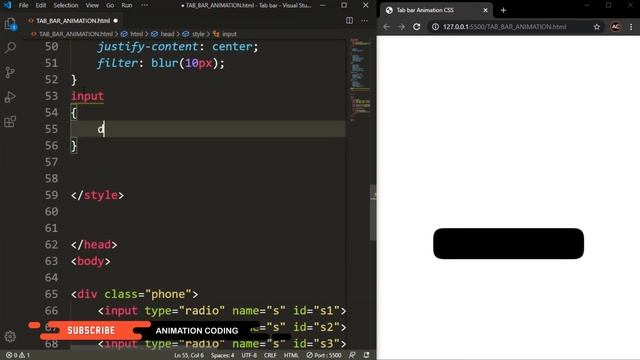The width and height of the screenshot is (640, 360).
Task: Open the Edit menu
Action: pos(41,5)
